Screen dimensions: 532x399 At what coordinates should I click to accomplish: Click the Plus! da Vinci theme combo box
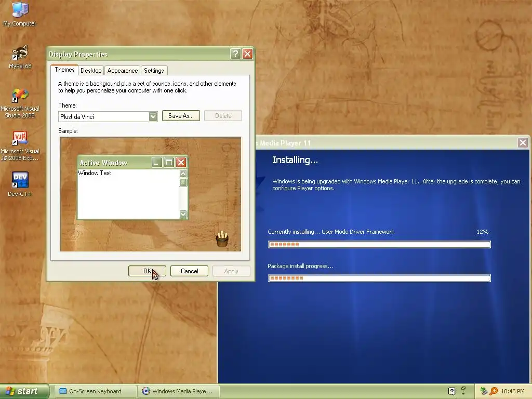tap(108, 117)
